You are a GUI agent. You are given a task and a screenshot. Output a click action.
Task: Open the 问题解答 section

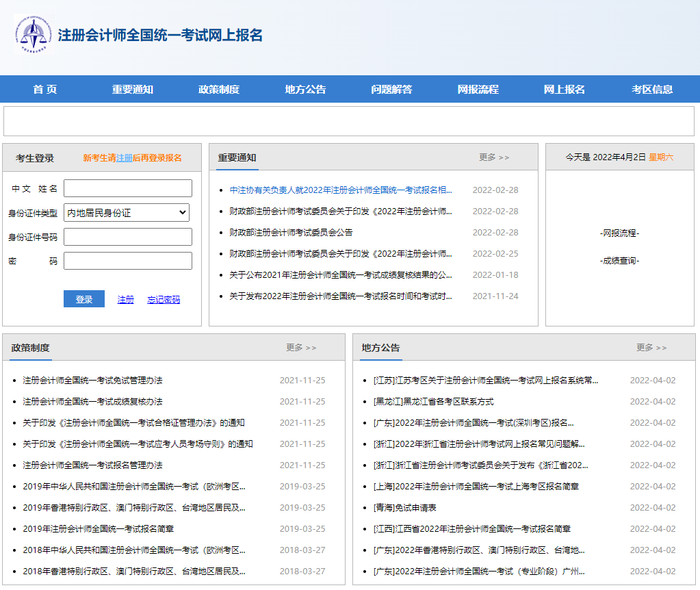pos(390,89)
